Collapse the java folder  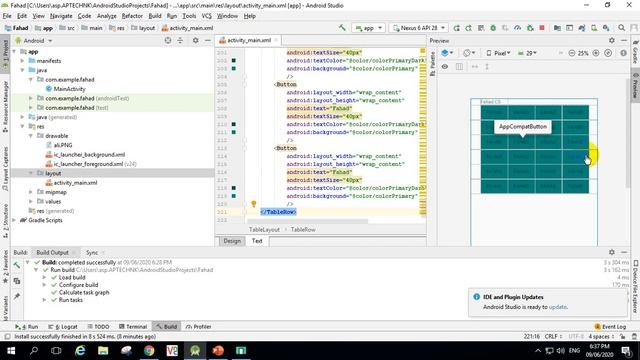click(x=22, y=70)
